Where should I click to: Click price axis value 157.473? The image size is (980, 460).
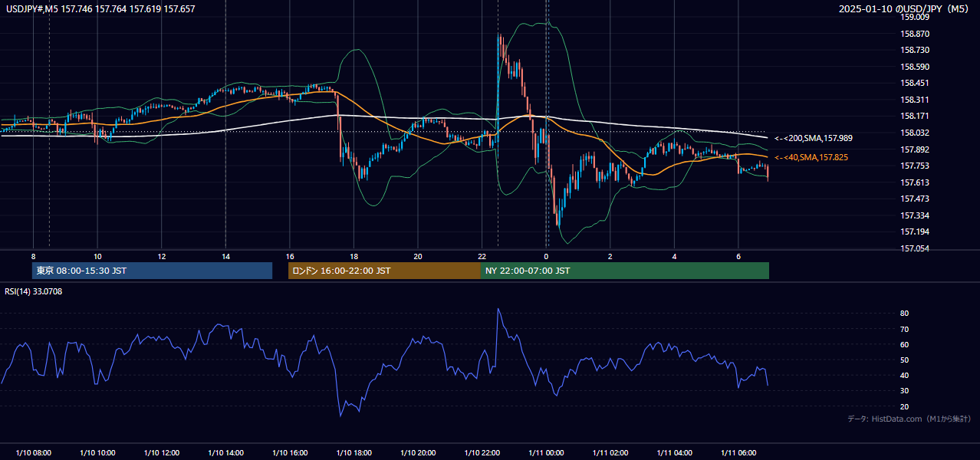click(914, 199)
